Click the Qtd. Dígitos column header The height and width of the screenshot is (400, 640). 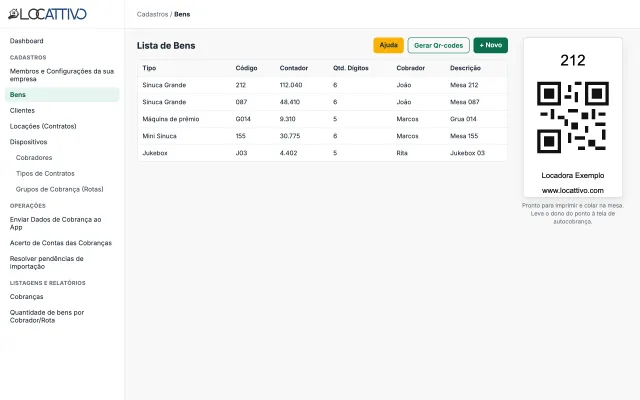point(351,68)
